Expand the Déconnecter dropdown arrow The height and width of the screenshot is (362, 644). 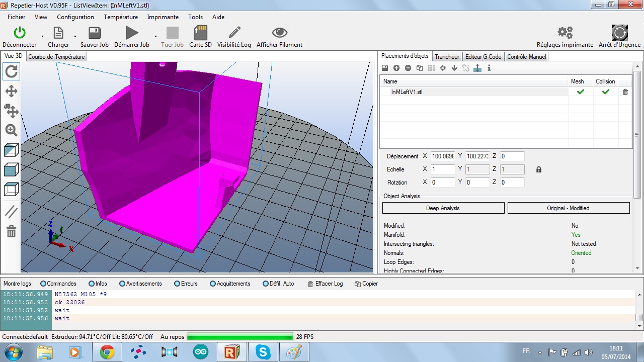coord(43,36)
